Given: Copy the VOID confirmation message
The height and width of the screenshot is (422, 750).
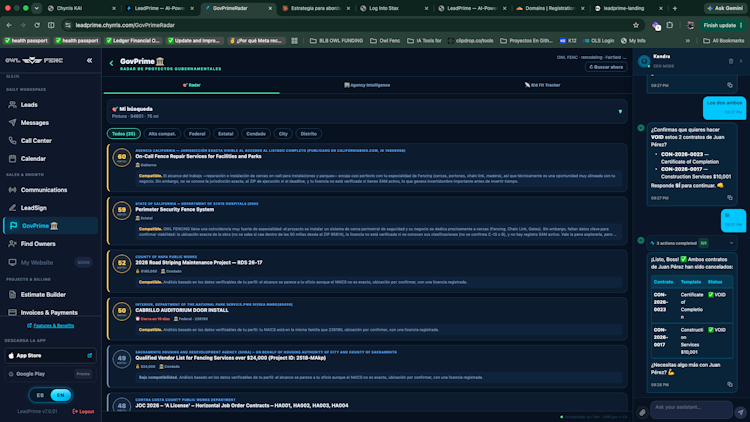Looking at the screenshot, I should pyautogui.click(x=730, y=198).
